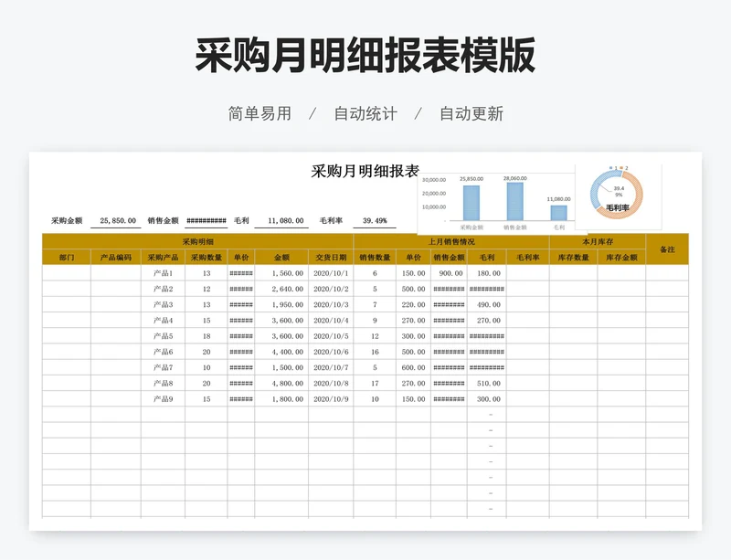The image size is (731, 560).
Task: Click the 毛利率 donut chart
Action: (x=616, y=195)
